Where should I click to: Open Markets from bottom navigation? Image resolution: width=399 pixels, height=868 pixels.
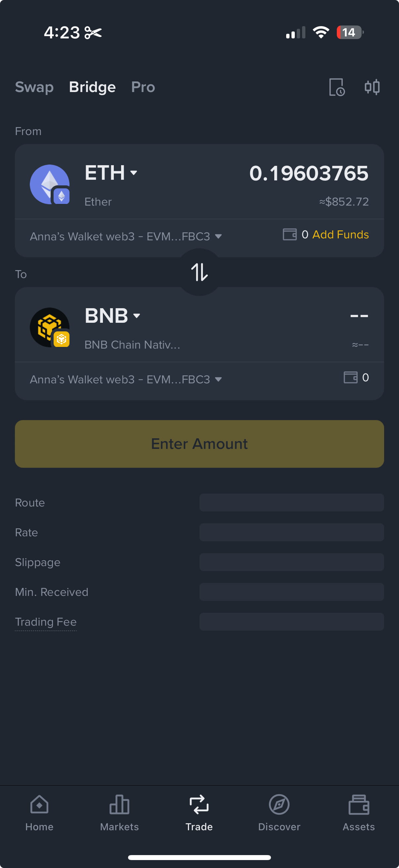119,812
